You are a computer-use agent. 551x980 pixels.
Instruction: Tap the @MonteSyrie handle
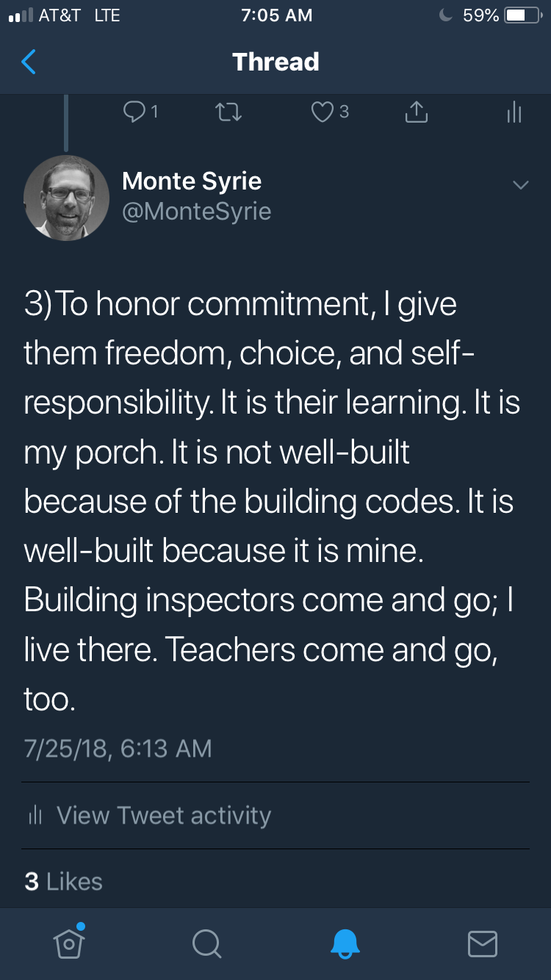(197, 212)
